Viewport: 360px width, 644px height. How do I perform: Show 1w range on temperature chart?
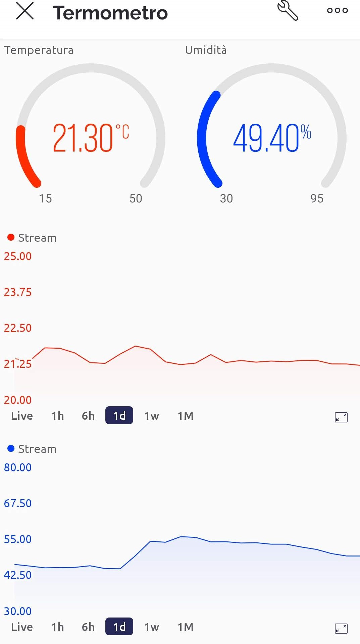click(152, 416)
